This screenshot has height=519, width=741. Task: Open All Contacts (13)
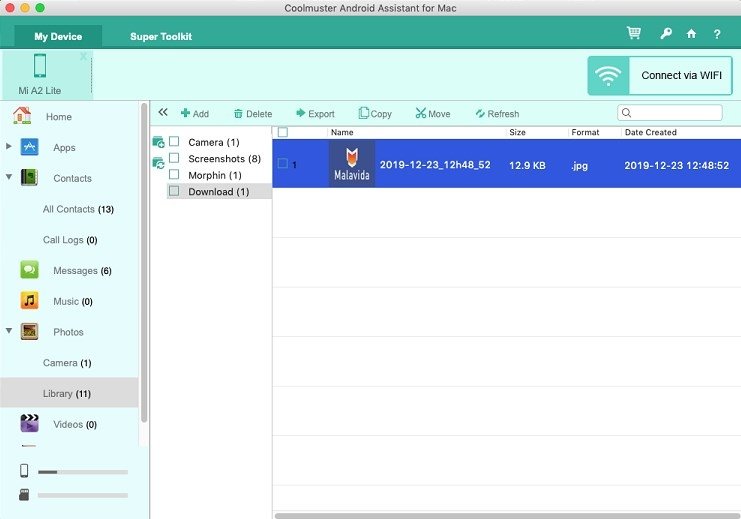click(78, 209)
